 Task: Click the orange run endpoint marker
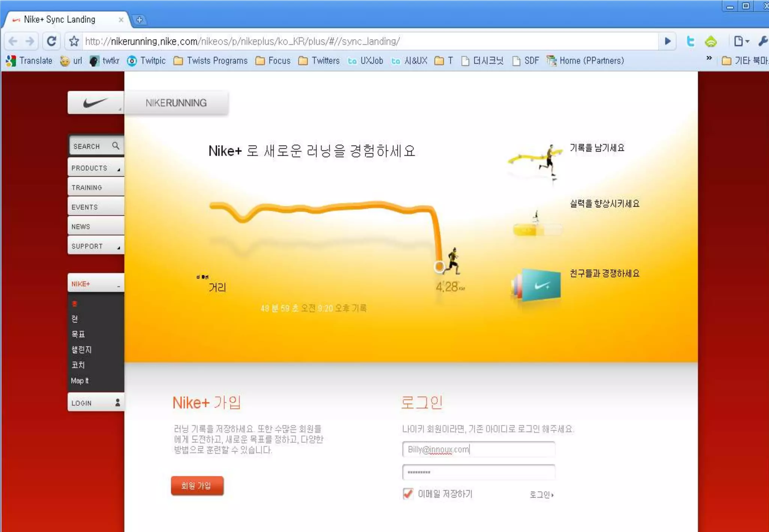pos(439,267)
